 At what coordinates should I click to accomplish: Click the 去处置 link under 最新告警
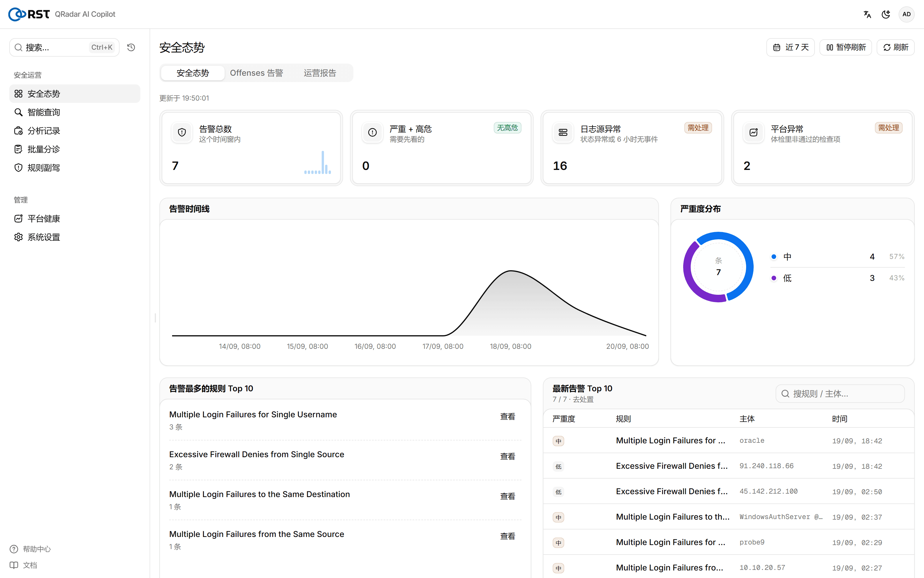coord(583,399)
